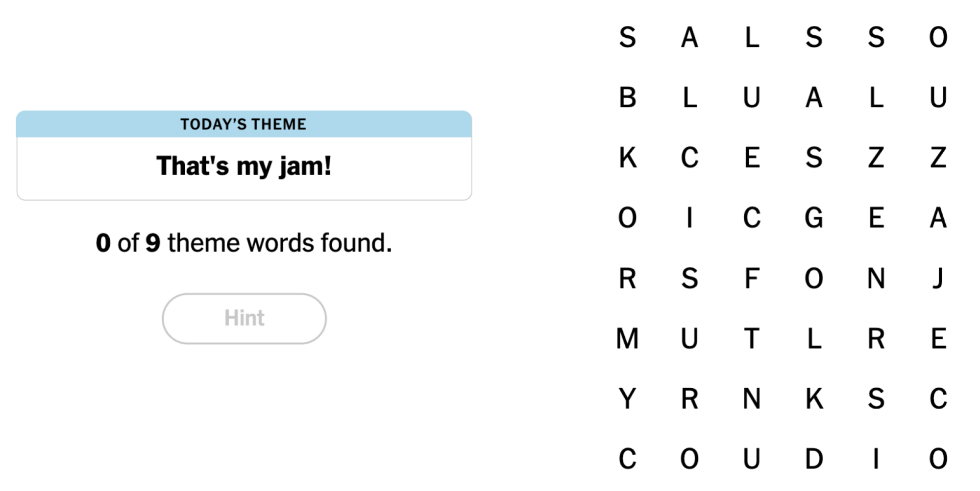Tap the F between S and O

pyautogui.click(x=752, y=278)
